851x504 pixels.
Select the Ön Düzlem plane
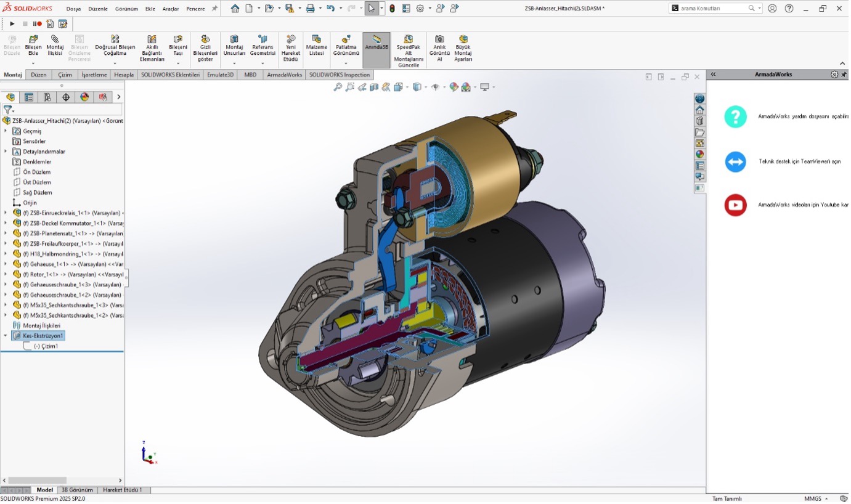37,173
